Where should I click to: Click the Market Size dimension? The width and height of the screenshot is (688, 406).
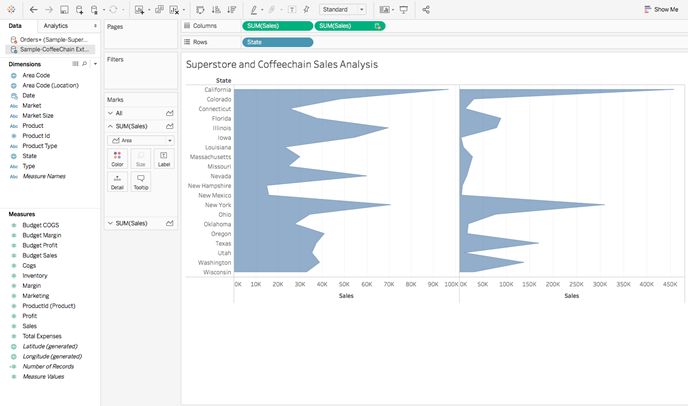pyautogui.click(x=38, y=115)
